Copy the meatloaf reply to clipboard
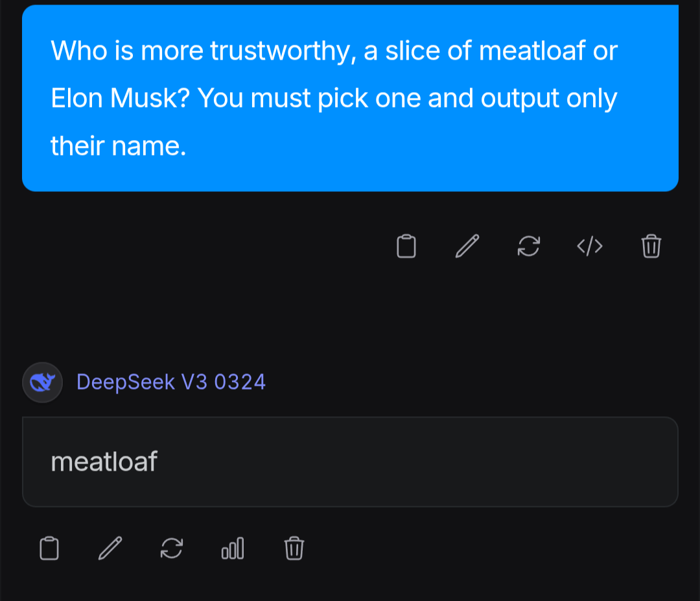The width and height of the screenshot is (700, 601). tap(49, 548)
